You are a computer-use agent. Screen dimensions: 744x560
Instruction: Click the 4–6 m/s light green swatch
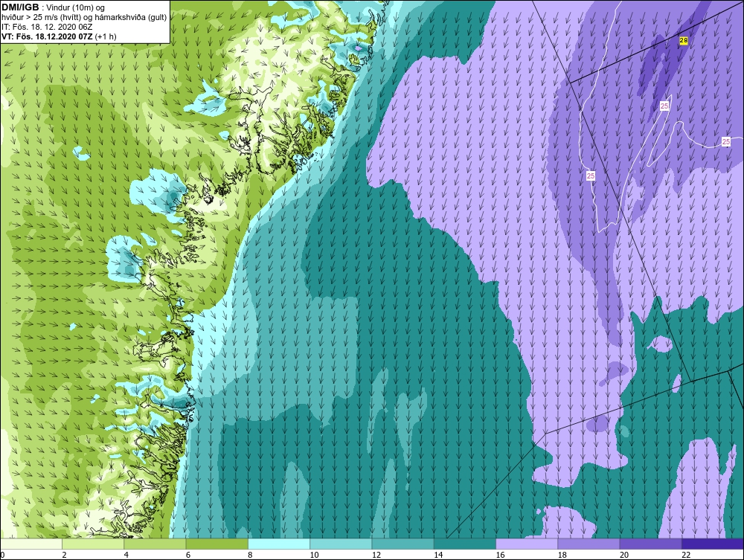[x=155, y=544]
